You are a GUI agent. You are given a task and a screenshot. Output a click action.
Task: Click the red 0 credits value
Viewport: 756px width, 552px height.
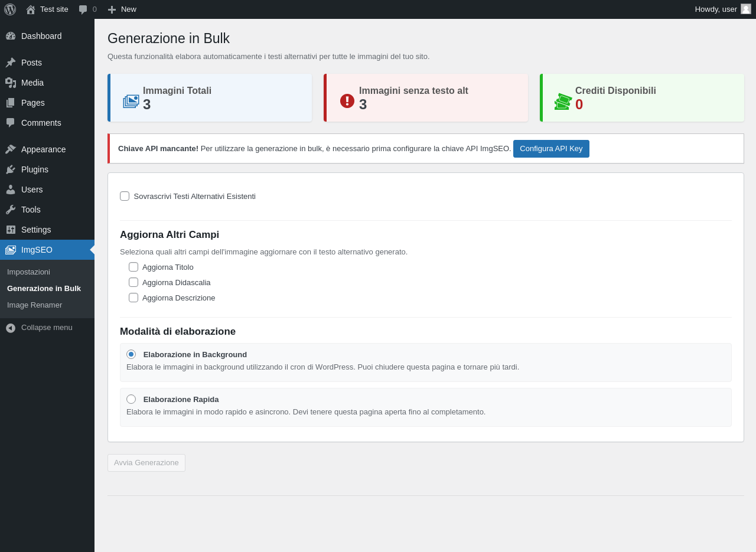pos(579,104)
